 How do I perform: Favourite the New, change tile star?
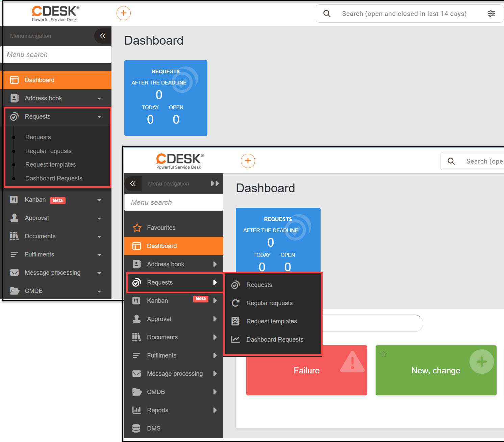coord(384,354)
